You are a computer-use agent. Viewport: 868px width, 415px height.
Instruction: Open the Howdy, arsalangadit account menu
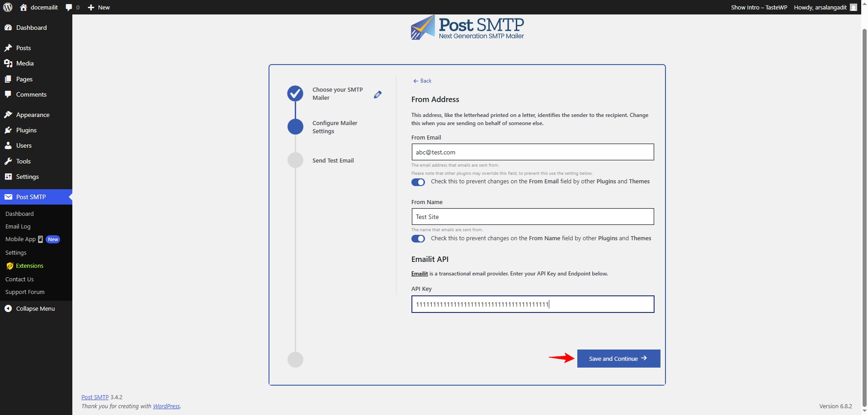click(820, 7)
